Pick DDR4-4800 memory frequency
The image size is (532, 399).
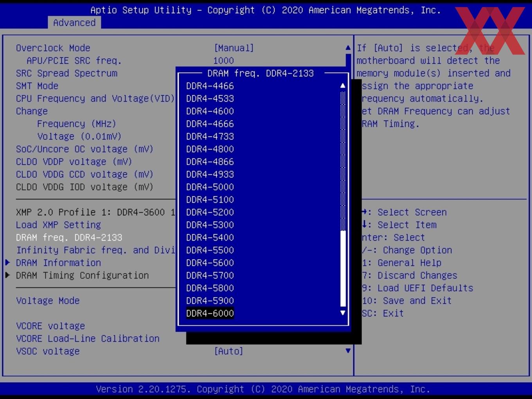(x=210, y=149)
